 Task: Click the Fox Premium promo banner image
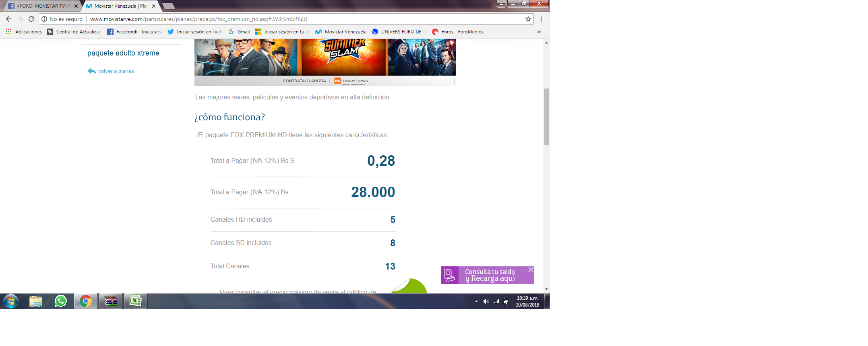(325, 60)
